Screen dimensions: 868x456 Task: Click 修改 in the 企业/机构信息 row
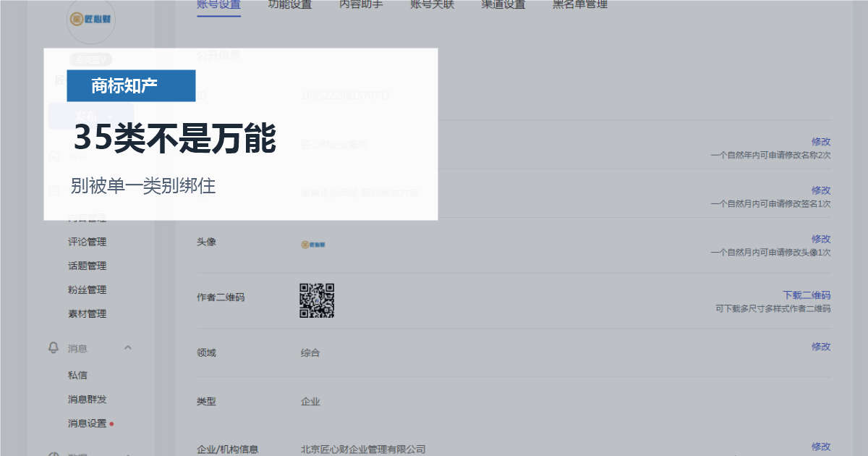click(x=821, y=447)
